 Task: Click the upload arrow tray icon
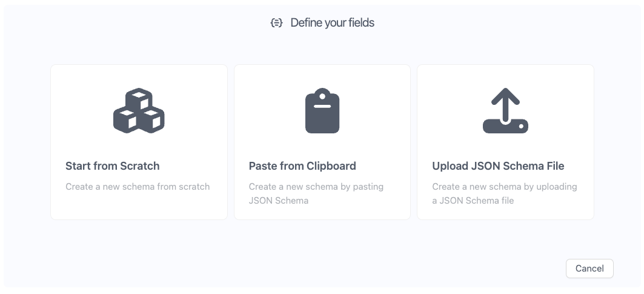click(x=505, y=112)
